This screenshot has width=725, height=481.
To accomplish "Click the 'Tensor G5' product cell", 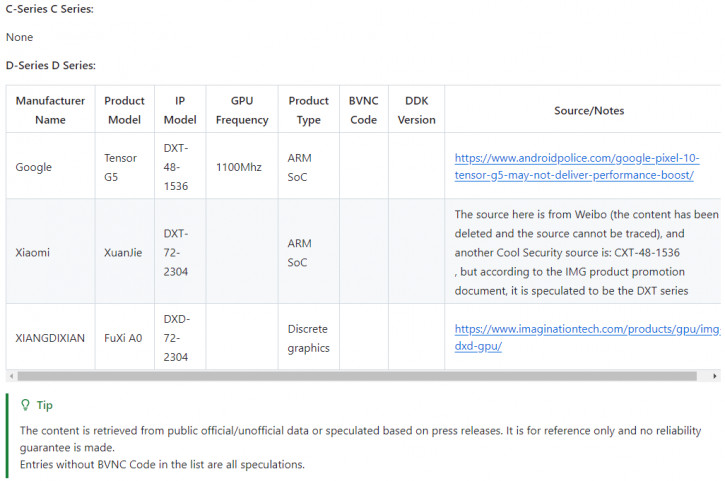I will tap(124, 167).
